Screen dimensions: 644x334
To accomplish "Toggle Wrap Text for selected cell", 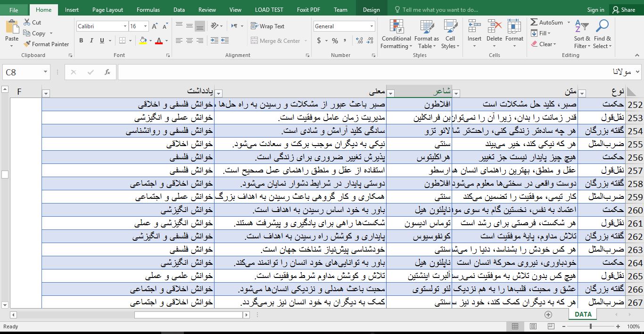I will click(x=267, y=26).
